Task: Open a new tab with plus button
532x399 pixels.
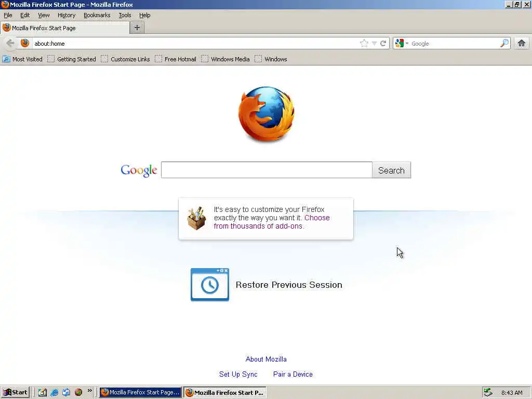Action: click(x=137, y=28)
